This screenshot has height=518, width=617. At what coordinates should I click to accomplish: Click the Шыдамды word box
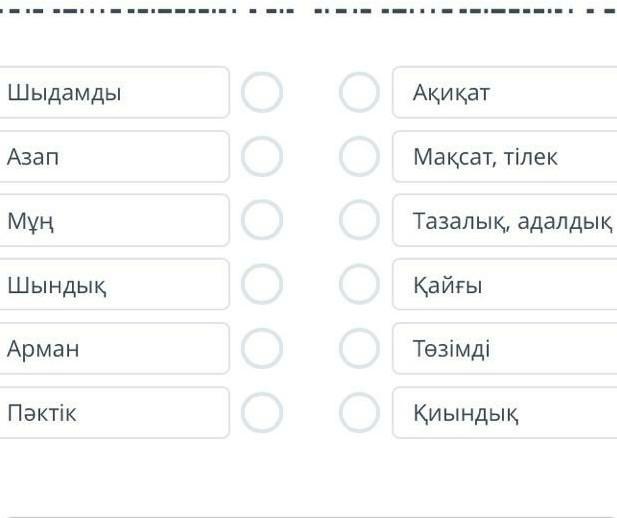[113, 93]
